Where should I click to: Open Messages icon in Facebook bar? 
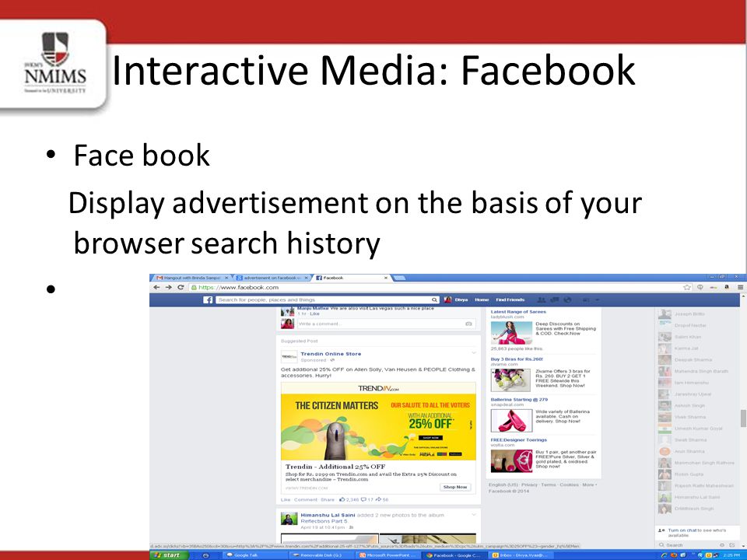coord(555,300)
